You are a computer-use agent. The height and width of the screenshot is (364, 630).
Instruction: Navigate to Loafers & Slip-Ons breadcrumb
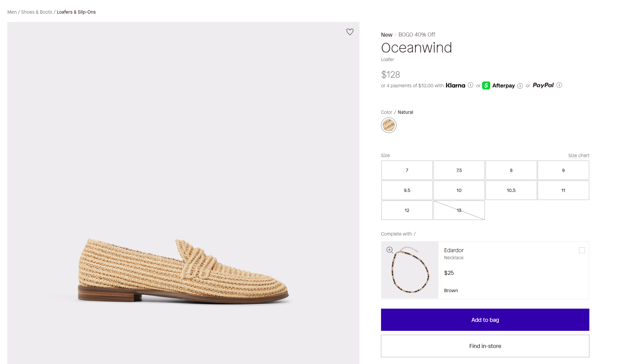(x=76, y=12)
